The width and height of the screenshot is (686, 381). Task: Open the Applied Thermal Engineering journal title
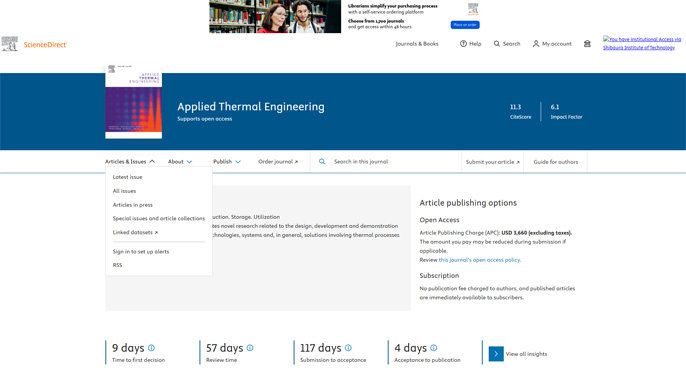[251, 107]
